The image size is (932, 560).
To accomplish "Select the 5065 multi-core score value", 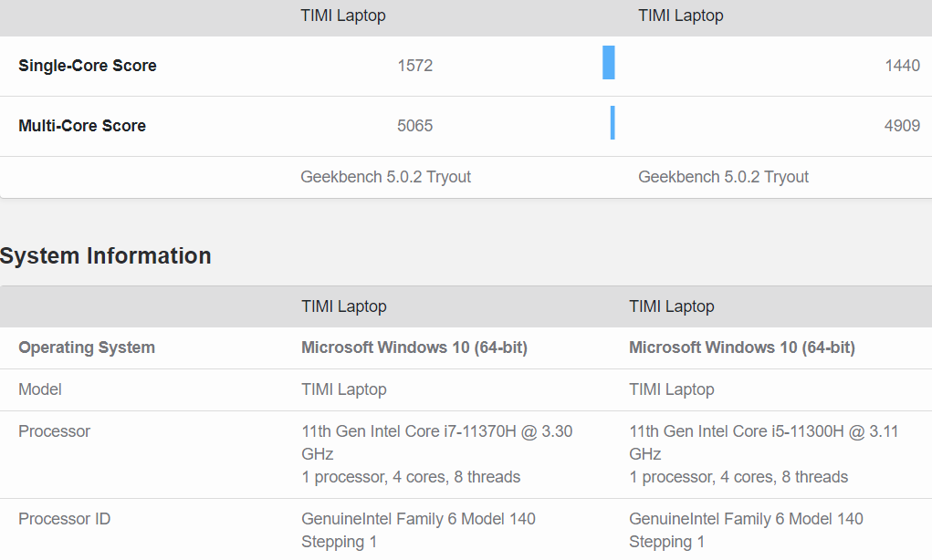I will coord(414,126).
